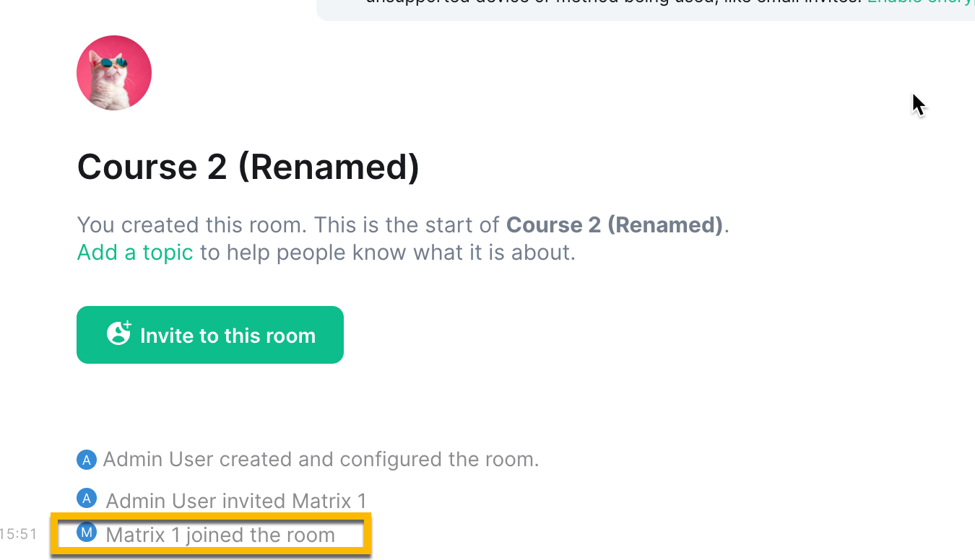Click the Invite to this room label text
Image resolution: width=975 pixels, height=560 pixels.
227,336
